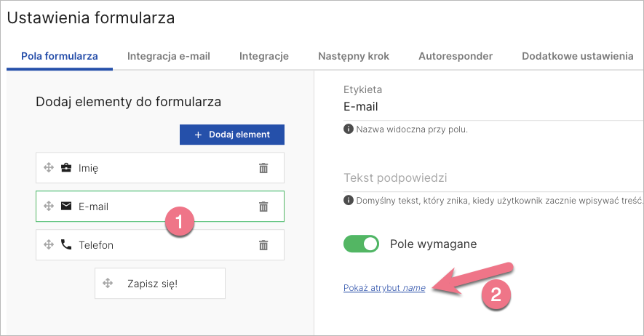This screenshot has width=644, height=336.
Task: Click the briefcase icon in Imię row
Action: point(66,168)
